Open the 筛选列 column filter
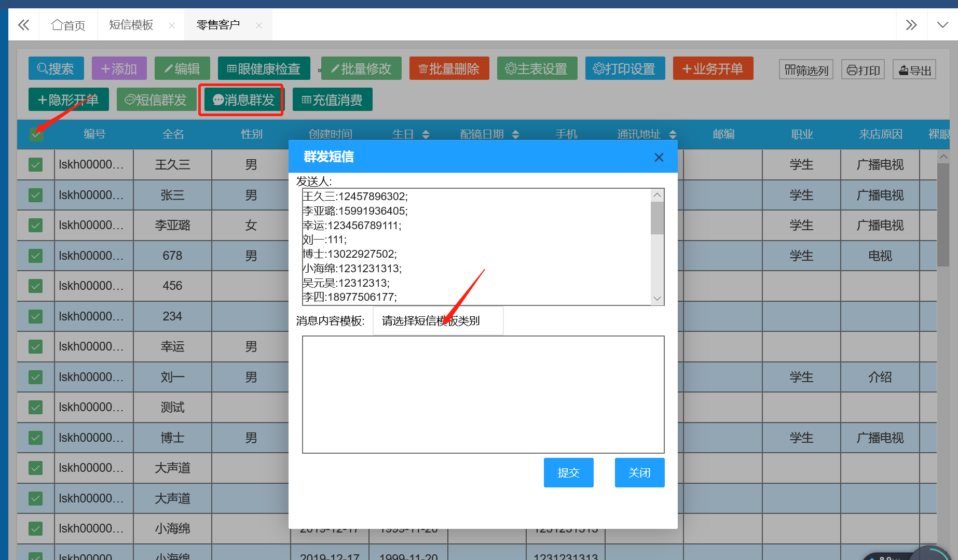The width and height of the screenshot is (958, 560). click(806, 69)
